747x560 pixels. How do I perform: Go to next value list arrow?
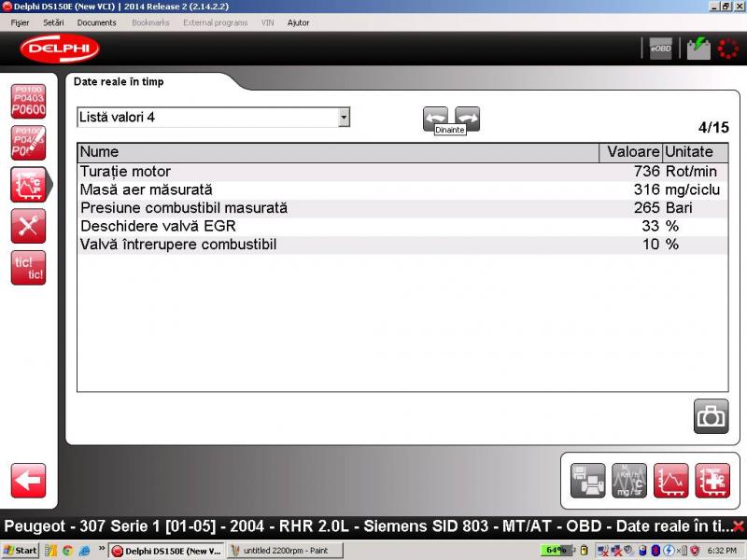(x=468, y=119)
